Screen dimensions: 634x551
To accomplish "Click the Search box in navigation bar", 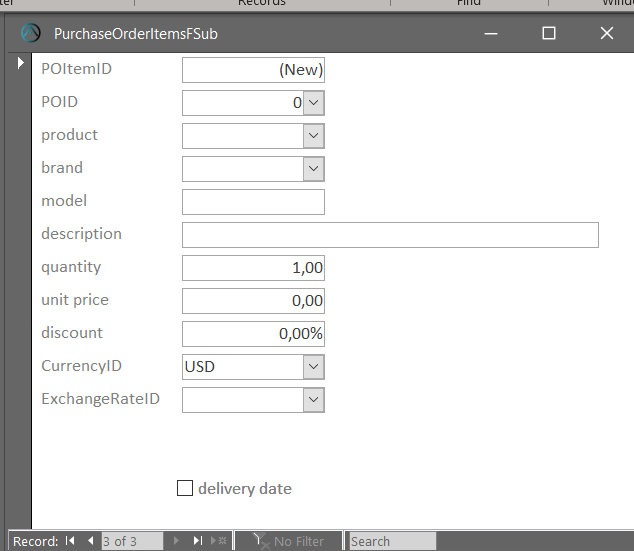I will pyautogui.click(x=393, y=541).
